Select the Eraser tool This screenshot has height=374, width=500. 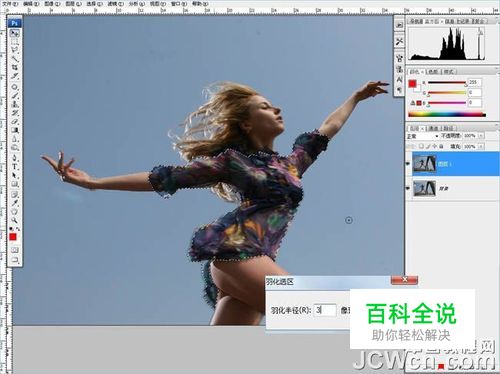point(14,122)
